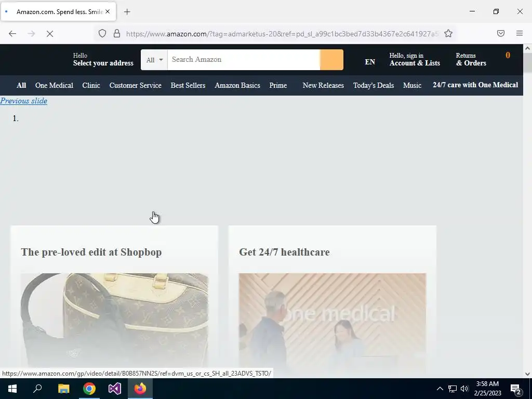This screenshot has width=532, height=399.
Task: Close the Amazon.com tab
Action: [108, 11]
